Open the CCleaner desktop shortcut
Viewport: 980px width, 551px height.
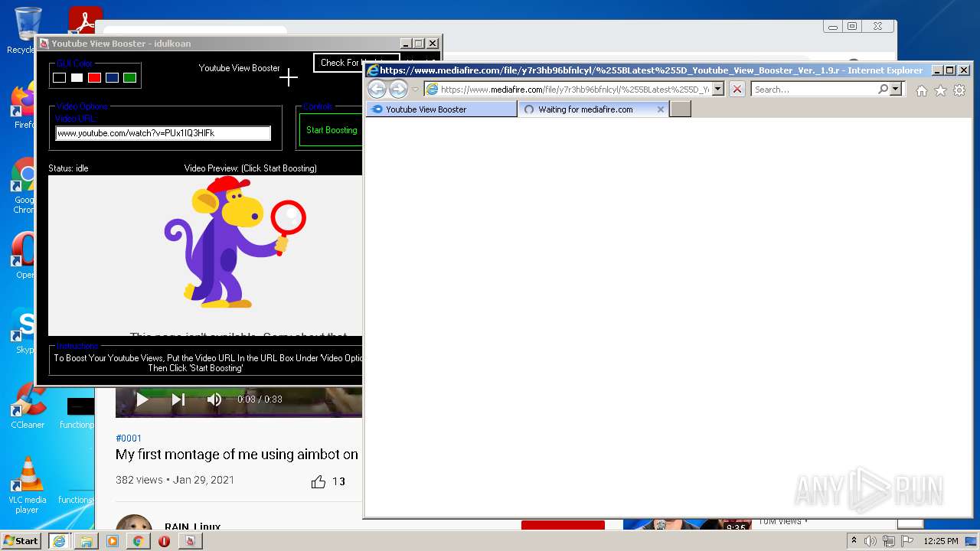(x=28, y=406)
